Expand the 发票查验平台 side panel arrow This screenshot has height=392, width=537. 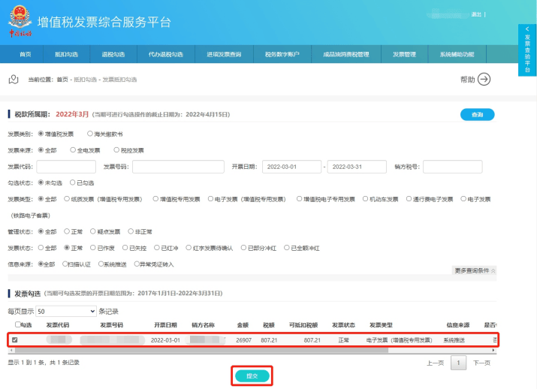click(x=527, y=29)
